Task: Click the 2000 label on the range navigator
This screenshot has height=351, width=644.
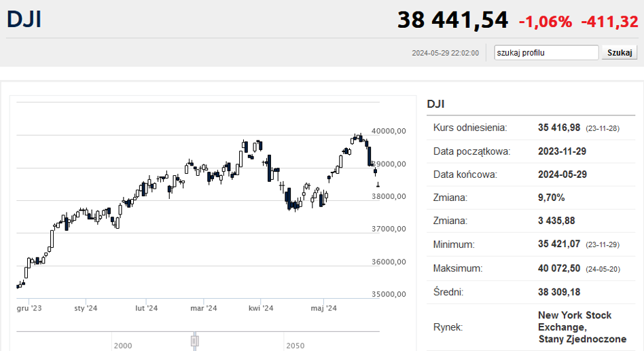Action: (x=123, y=346)
